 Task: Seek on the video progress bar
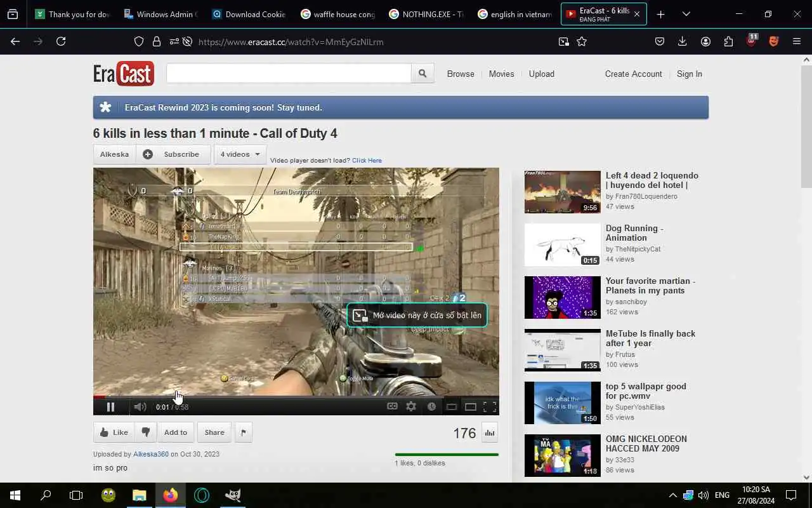296,397
